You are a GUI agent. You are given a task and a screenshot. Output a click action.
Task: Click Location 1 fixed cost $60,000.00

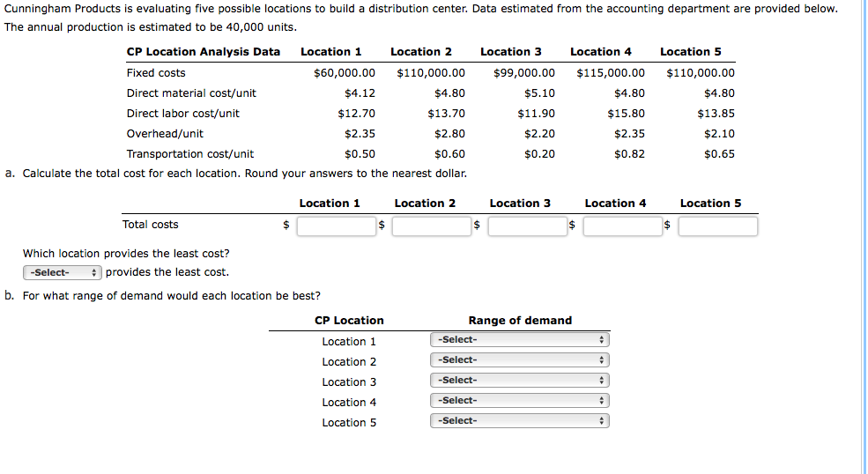pos(345,73)
